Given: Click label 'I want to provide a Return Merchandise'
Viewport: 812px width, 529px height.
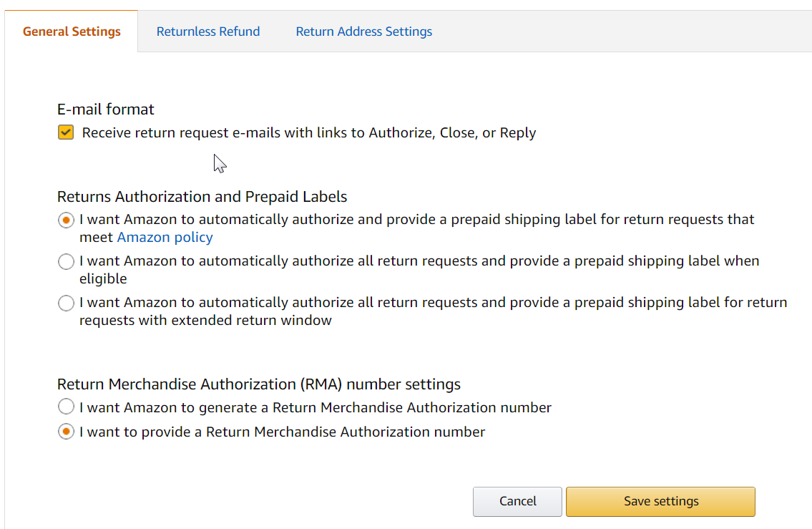Looking at the screenshot, I should tap(282, 432).
